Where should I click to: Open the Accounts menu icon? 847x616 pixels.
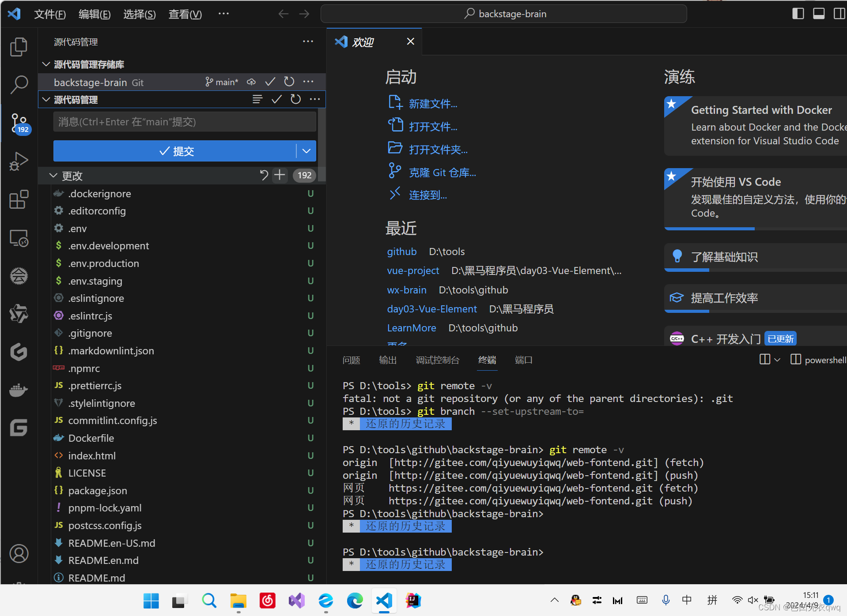coord(19,553)
